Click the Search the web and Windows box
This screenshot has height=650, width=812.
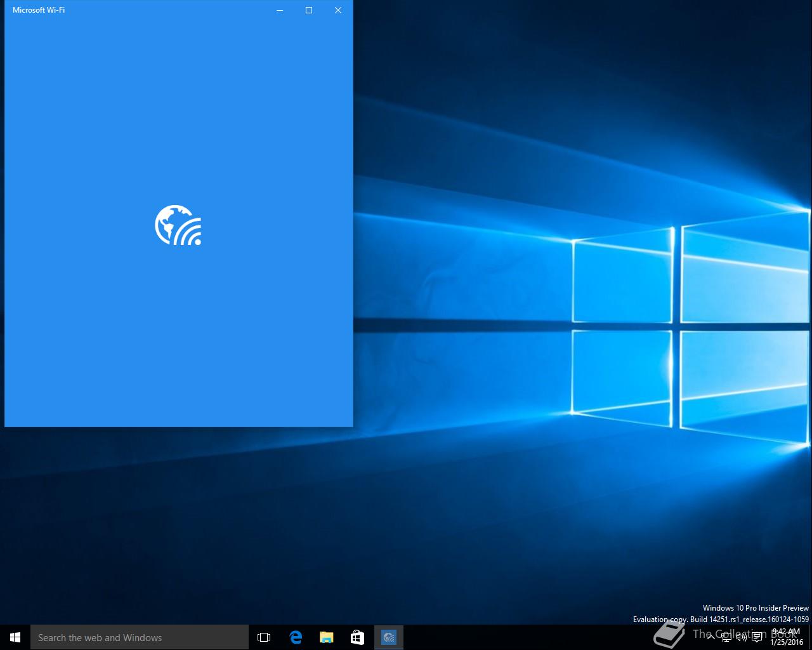click(140, 637)
